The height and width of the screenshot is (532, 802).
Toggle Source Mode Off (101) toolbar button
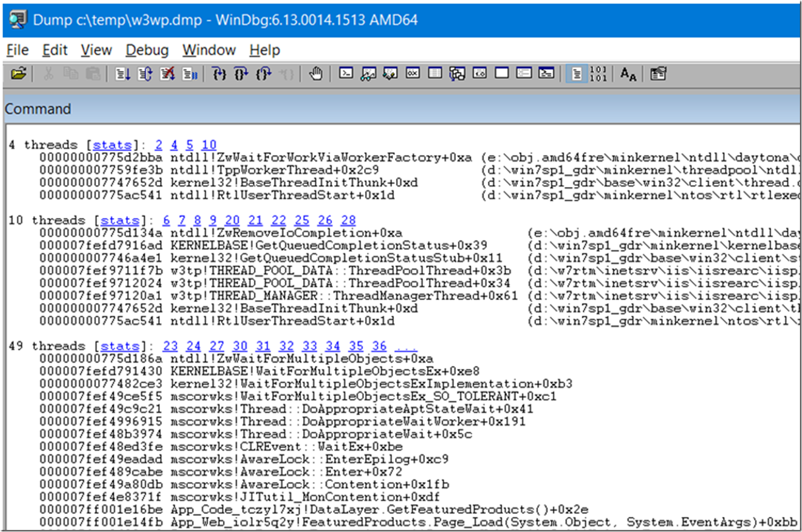[x=598, y=74]
